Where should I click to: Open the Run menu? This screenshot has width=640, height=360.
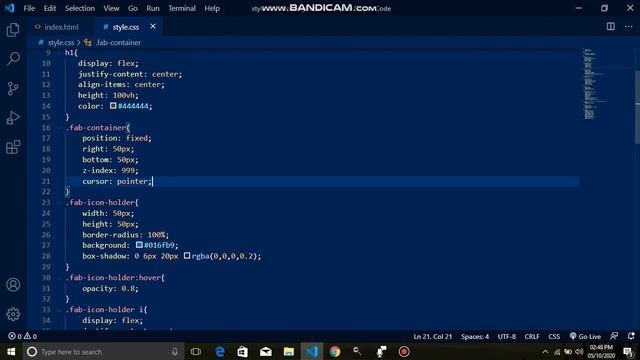coord(153,8)
